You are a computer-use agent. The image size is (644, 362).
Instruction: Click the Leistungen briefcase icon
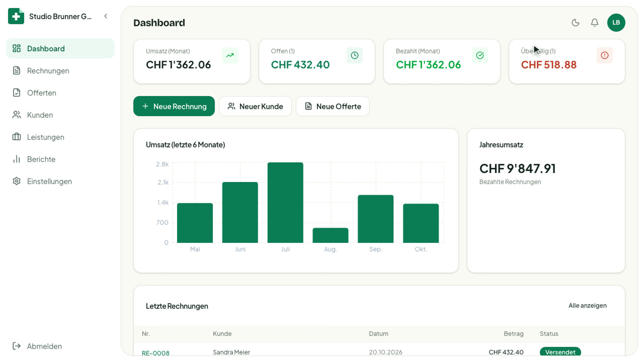tap(16, 137)
